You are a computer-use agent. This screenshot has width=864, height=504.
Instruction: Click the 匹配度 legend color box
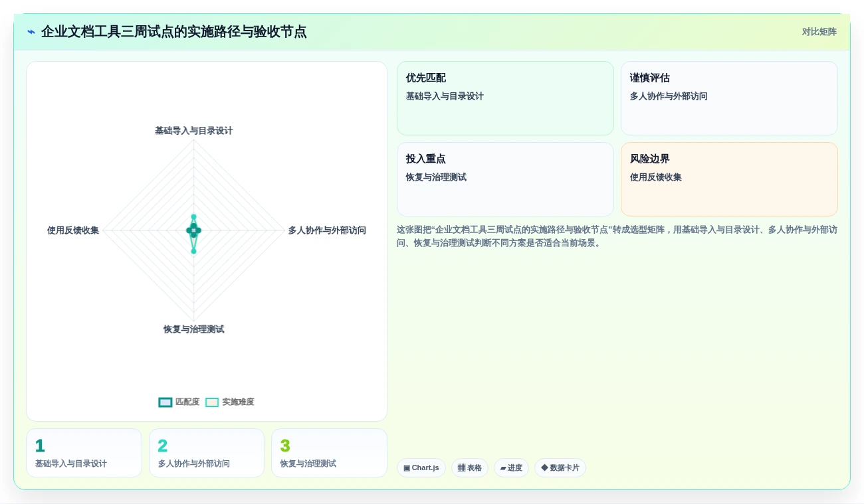tap(165, 402)
